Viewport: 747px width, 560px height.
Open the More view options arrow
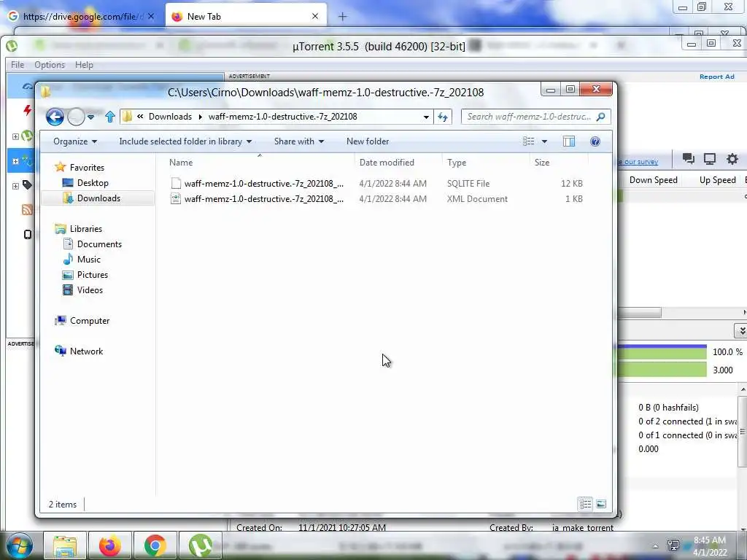click(544, 141)
